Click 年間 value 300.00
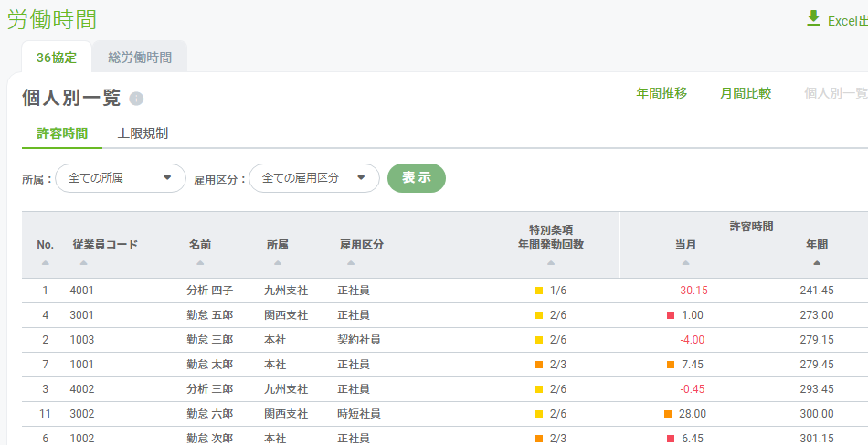The width and height of the screenshot is (868, 445). [817, 414]
